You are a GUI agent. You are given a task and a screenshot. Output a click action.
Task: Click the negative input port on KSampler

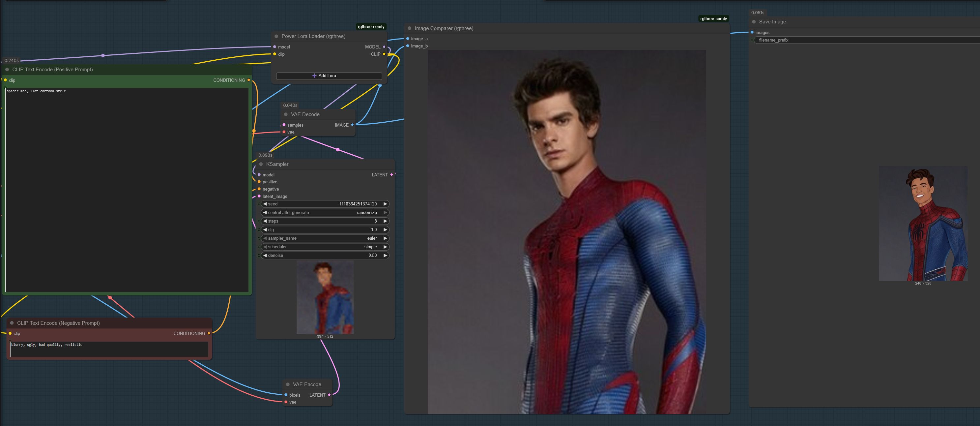pyautogui.click(x=259, y=189)
